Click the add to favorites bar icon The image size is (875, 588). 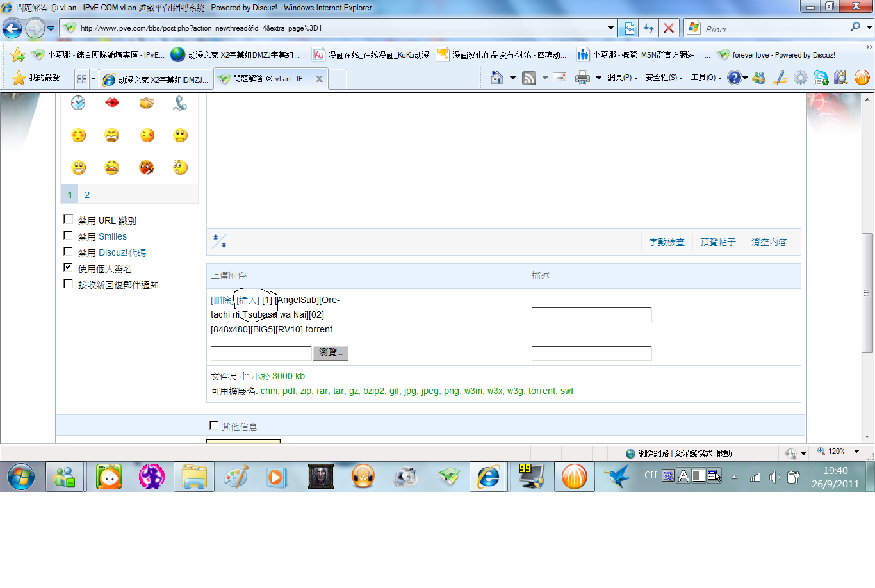pos(18,55)
